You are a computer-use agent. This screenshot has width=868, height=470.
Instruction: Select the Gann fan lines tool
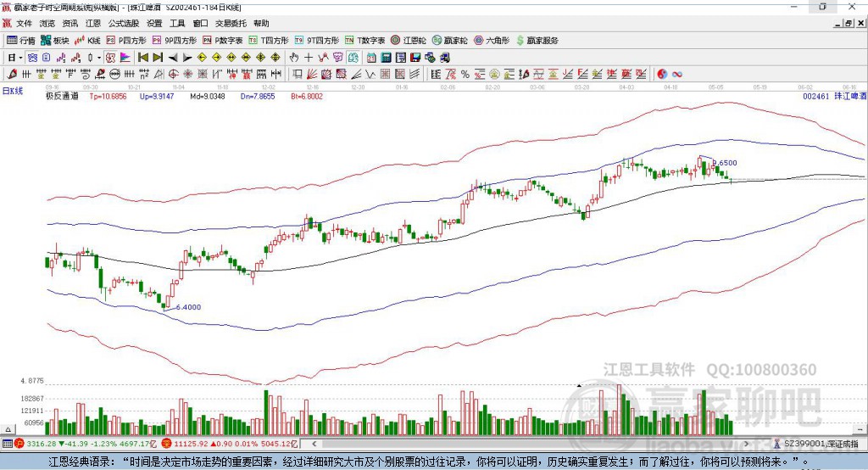point(312,74)
